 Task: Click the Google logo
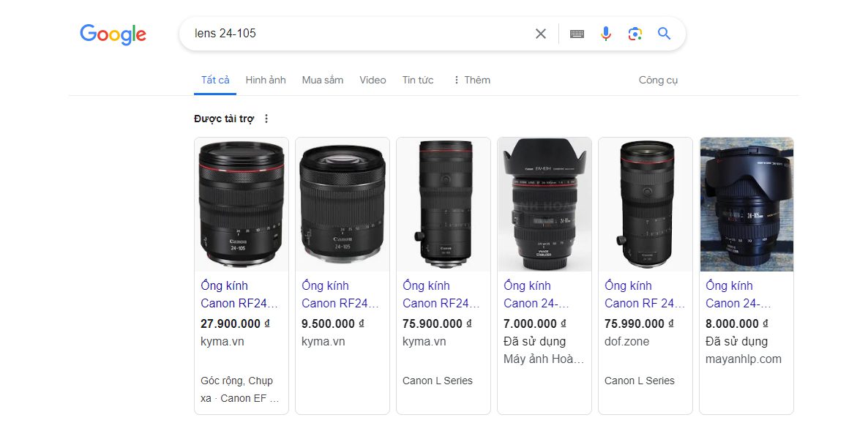pyautogui.click(x=113, y=34)
